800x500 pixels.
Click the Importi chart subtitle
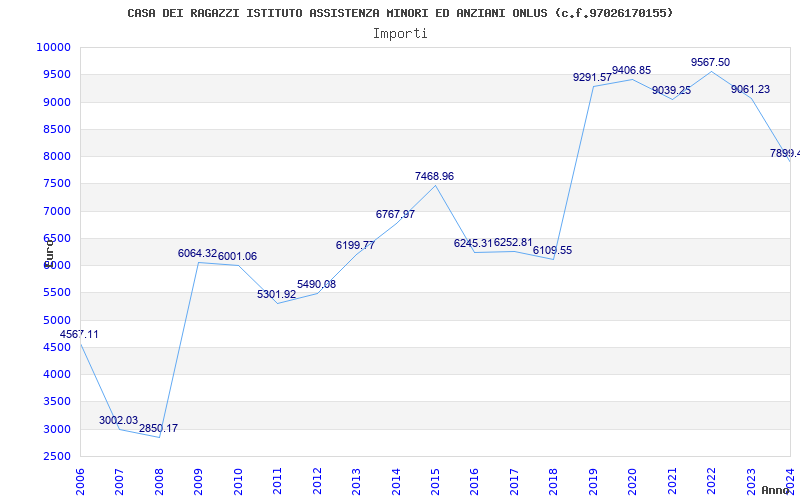400,34
